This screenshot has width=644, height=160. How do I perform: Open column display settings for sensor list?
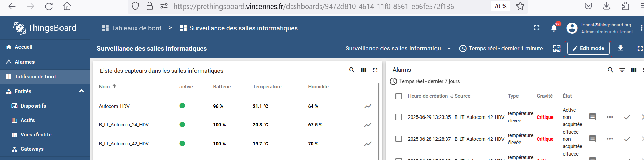363,70
